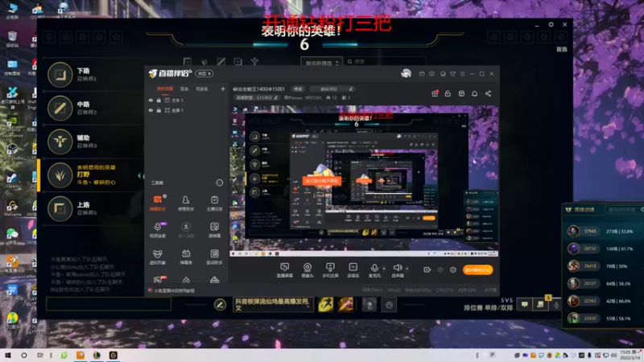Image resolution: width=644 pixels, height=362 pixels.
Task: Click the Flash summoner spell slot
Action: tap(326, 304)
